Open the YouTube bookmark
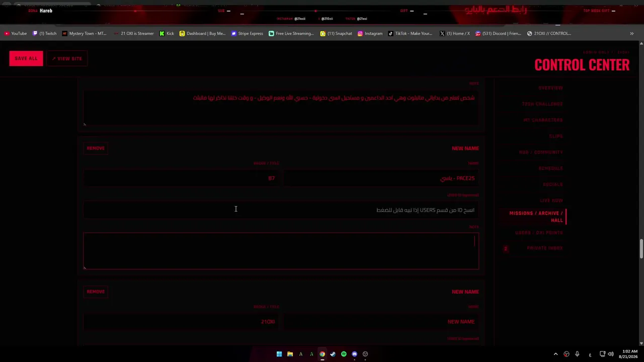Image resolution: width=644 pixels, height=362 pixels. point(16,34)
